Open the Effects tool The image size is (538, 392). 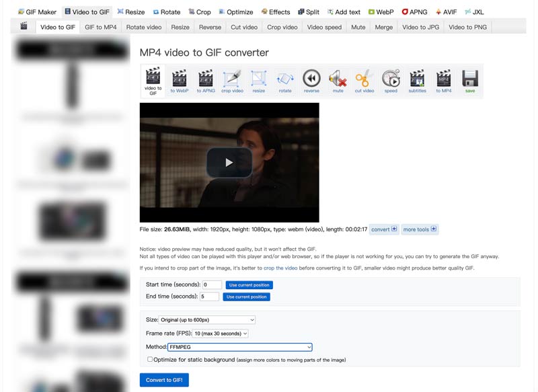coord(276,12)
